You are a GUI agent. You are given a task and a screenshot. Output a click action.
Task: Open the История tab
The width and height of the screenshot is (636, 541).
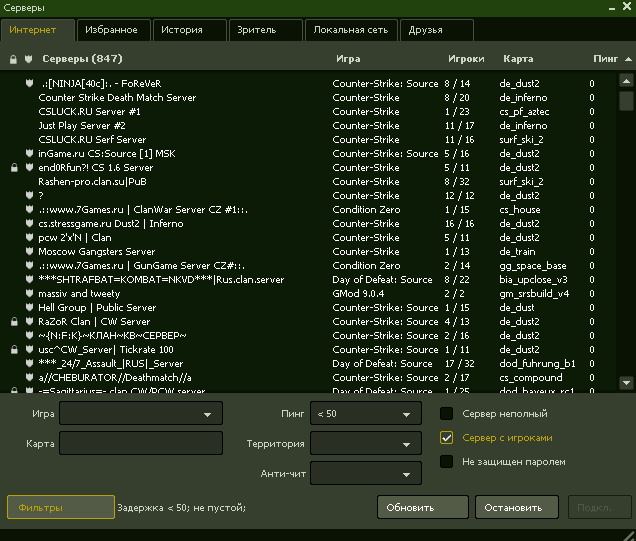[x=189, y=30]
